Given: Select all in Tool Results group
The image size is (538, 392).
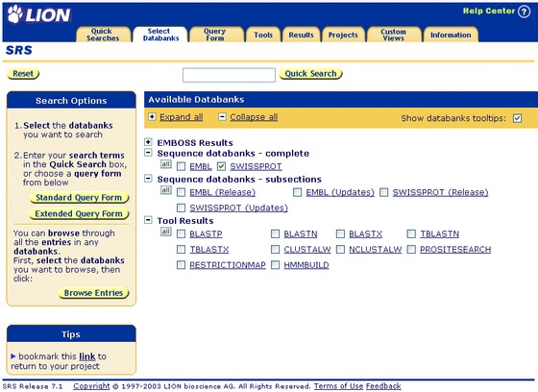Looking at the screenshot, I should coord(166,232).
